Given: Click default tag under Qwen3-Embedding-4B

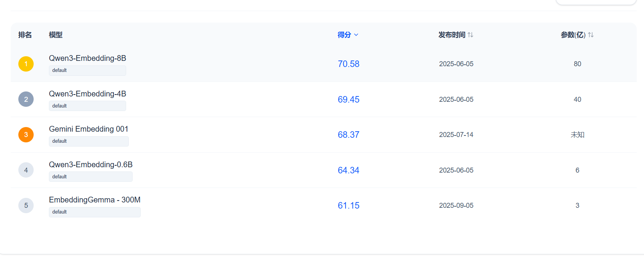Looking at the screenshot, I should 88,106.
